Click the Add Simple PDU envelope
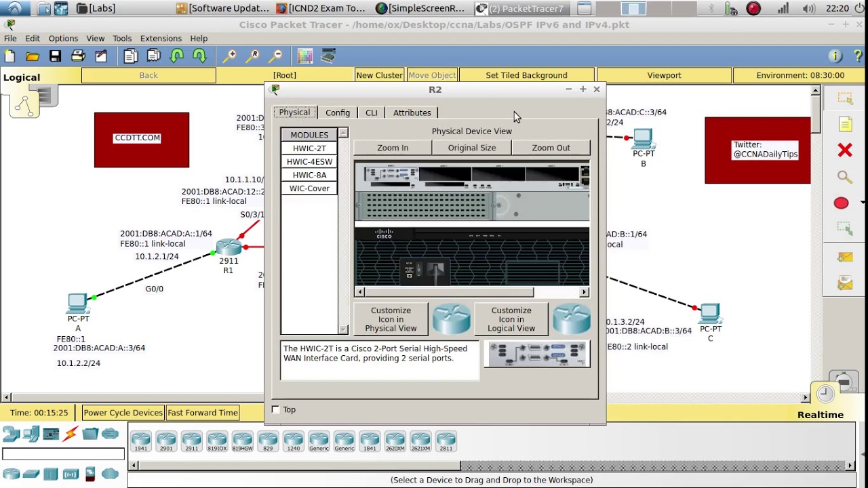This screenshot has width=868, height=488. (x=845, y=257)
